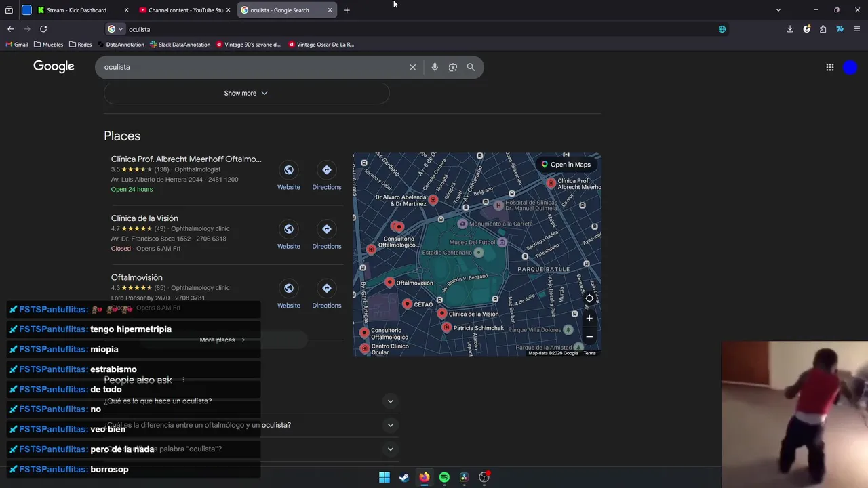
Task: Open the tab overview icon at far left
Action: click(9, 10)
